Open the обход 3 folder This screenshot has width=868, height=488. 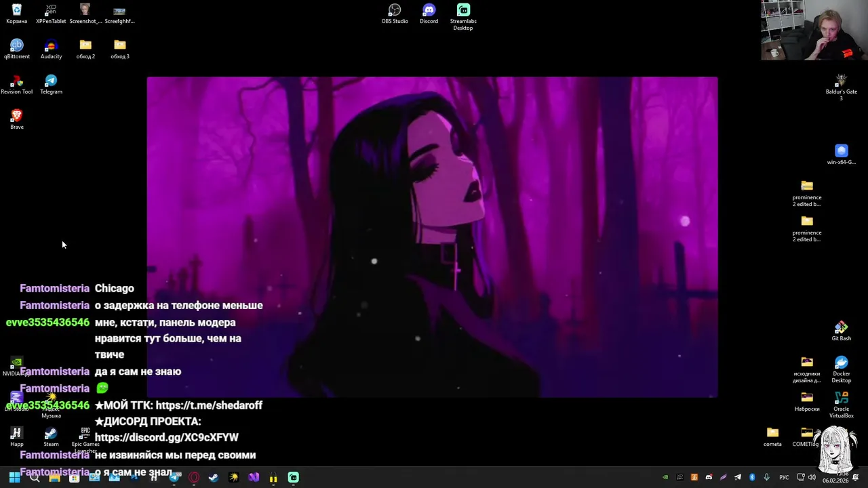[x=119, y=49]
